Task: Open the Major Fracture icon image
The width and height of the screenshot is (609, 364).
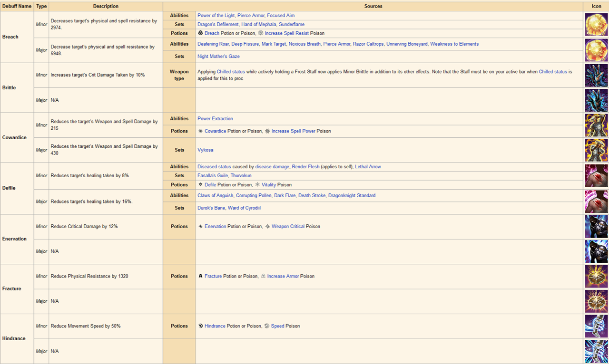Action: (x=596, y=301)
